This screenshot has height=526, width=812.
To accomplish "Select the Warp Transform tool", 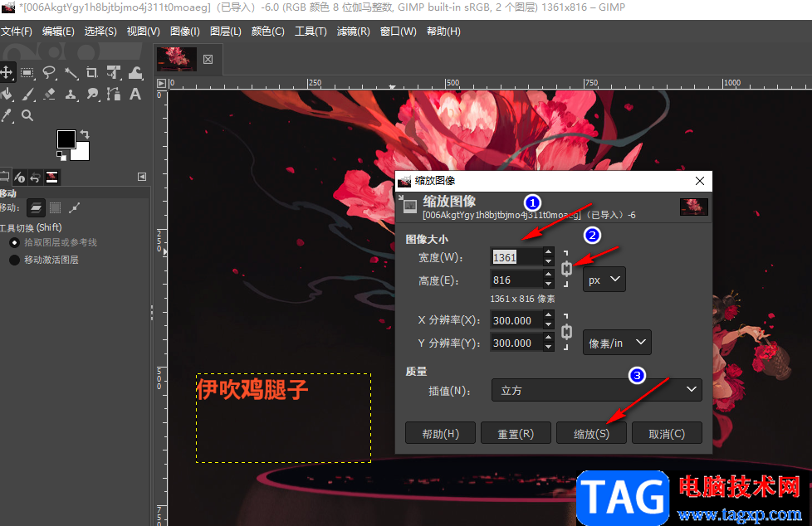I will tap(135, 72).
